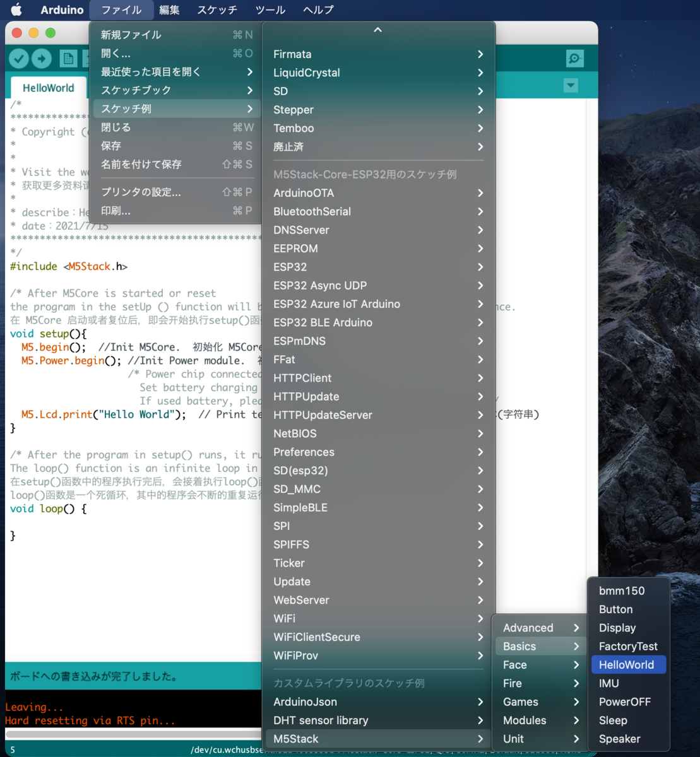
Task: Click the console horizontal scrollbar
Action: pos(134,734)
